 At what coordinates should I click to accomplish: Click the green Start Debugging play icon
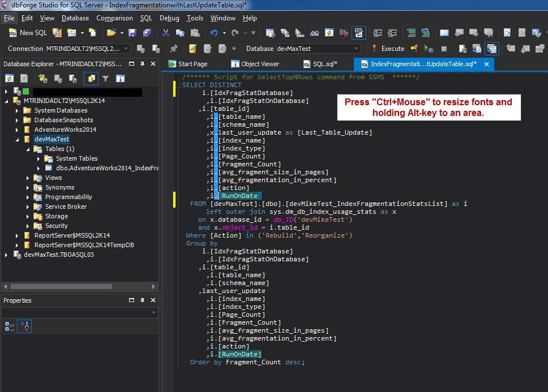(x=429, y=49)
